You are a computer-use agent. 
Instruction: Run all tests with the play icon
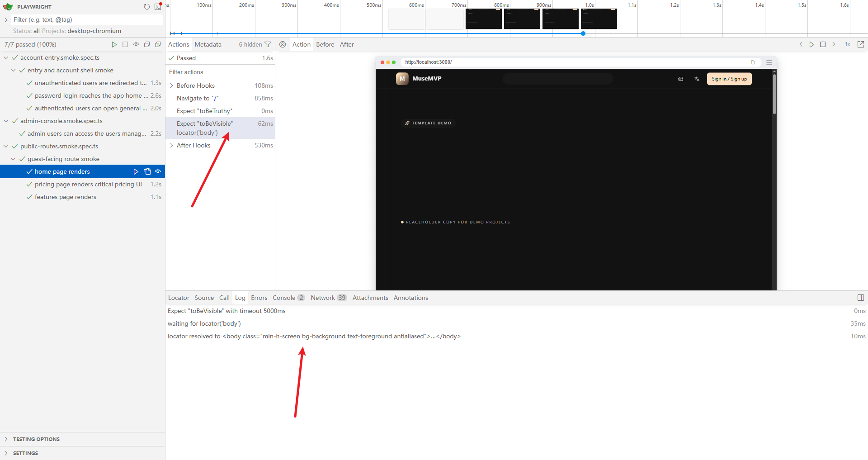click(x=114, y=44)
